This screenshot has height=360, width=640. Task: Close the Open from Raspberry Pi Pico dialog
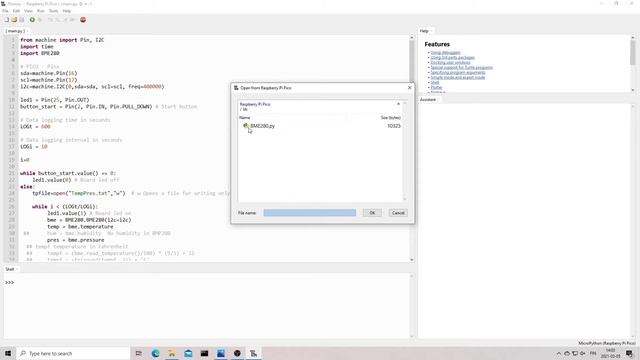pos(409,88)
